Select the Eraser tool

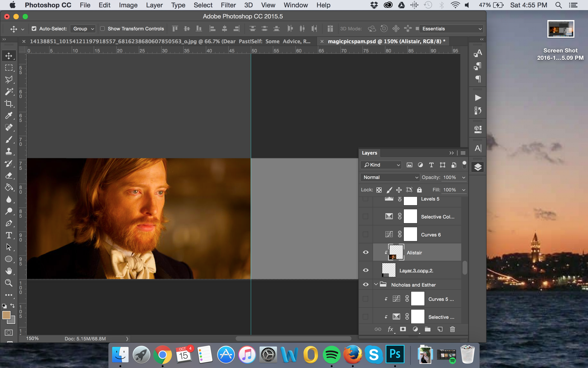(x=9, y=175)
